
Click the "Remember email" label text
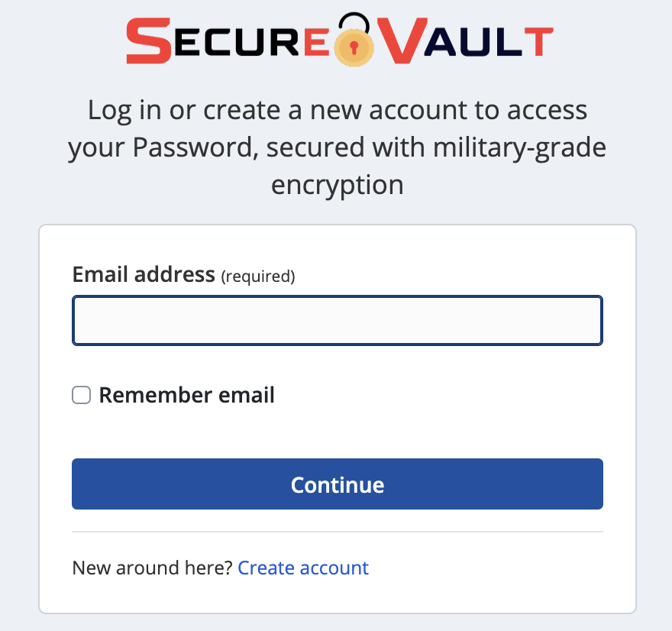(x=186, y=395)
